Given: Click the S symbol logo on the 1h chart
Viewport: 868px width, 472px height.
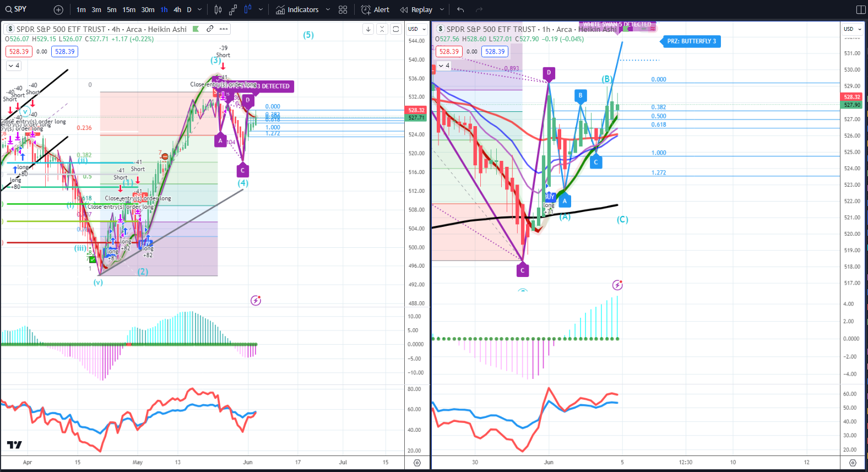Looking at the screenshot, I should pyautogui.click(x=441, y=29).
